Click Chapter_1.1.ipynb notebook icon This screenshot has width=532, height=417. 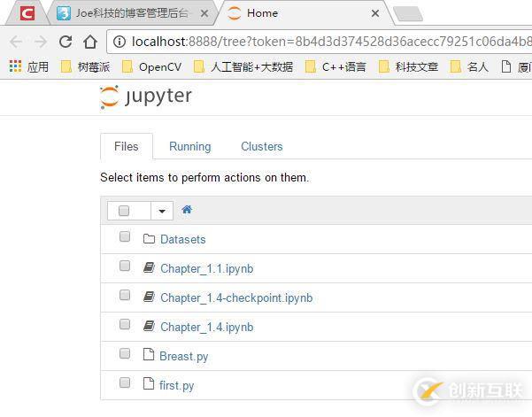tap(149, 267)
